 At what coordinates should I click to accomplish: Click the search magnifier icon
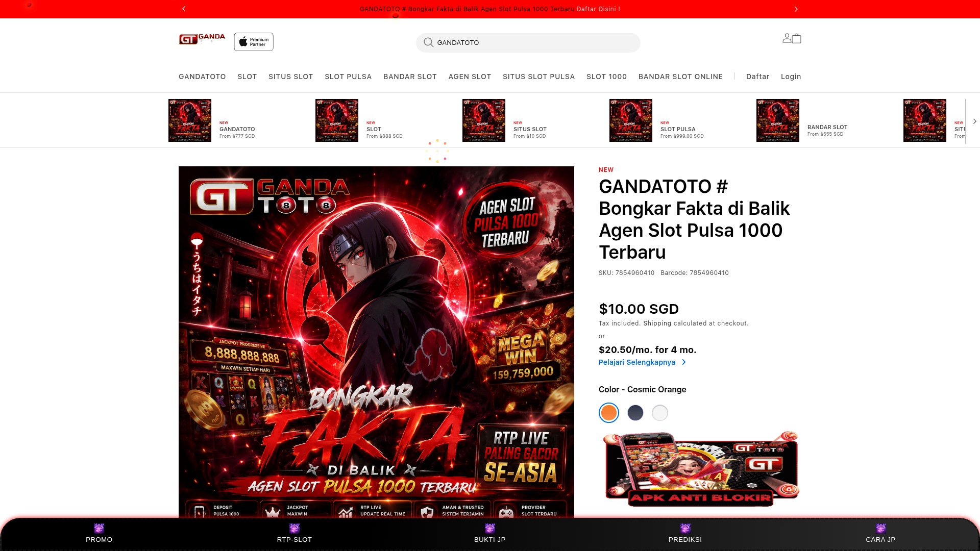coord(428,43)
